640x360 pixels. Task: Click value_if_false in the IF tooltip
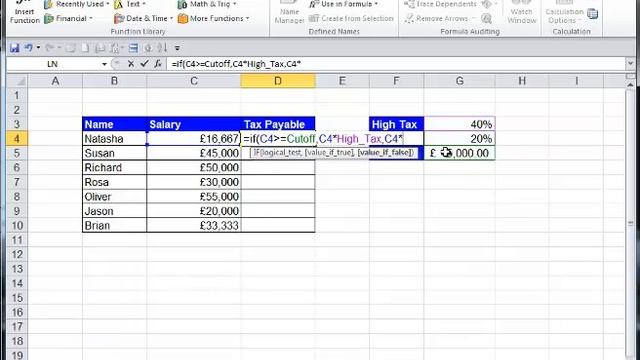(385, 153)
